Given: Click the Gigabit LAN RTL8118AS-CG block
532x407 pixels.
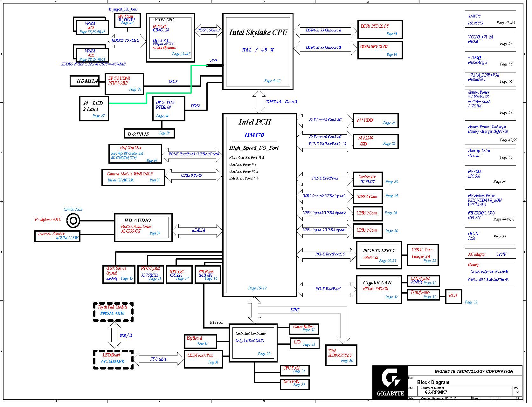Looking at the screenshot, I should pyautogui.click(x=379, y=289).
